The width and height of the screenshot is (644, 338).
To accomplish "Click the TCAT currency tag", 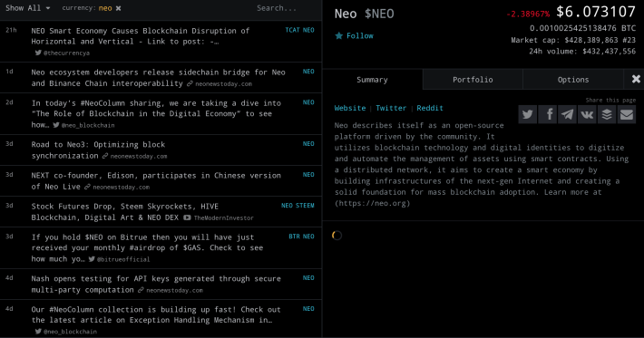I will tap(292, 30).
